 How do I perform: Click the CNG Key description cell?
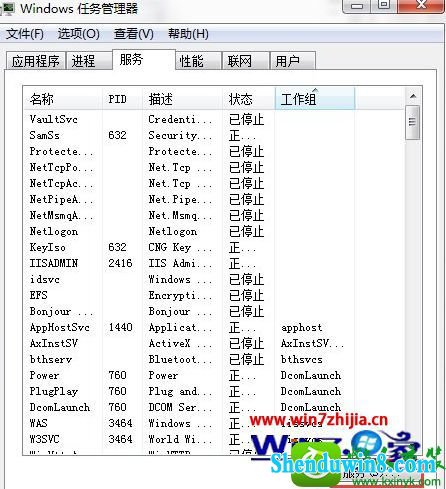click(x=180, y=247)
